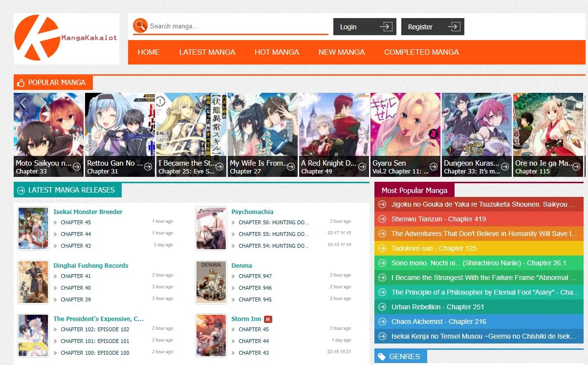Go to the HOT MANGA section

(x=277, y=52)
